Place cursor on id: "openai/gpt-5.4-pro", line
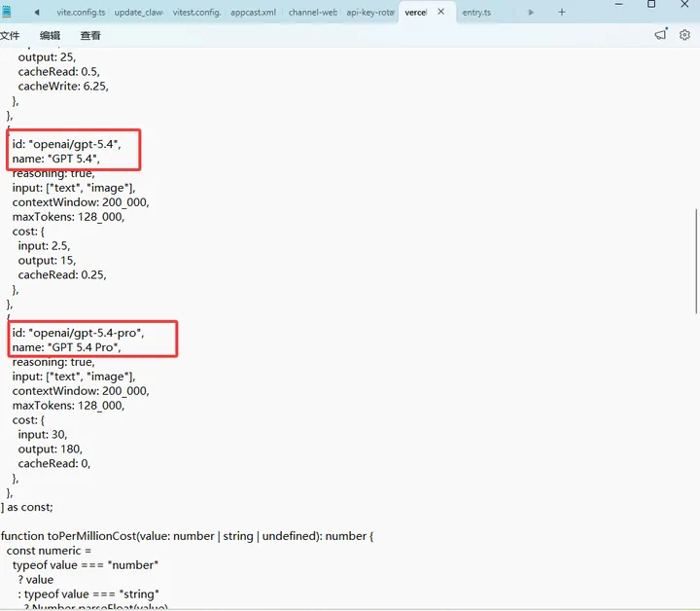The width and height of the screenshot is (700, 611). point(78,333)
